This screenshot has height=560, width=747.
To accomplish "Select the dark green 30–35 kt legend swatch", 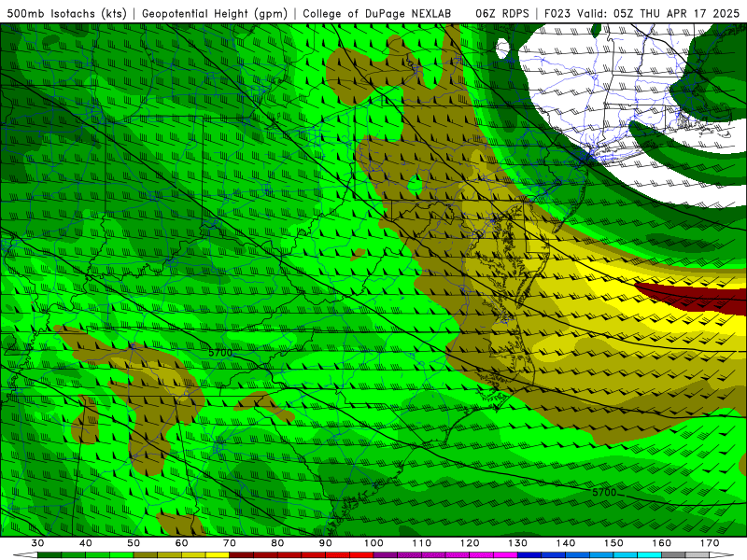I will coord(49,555).
